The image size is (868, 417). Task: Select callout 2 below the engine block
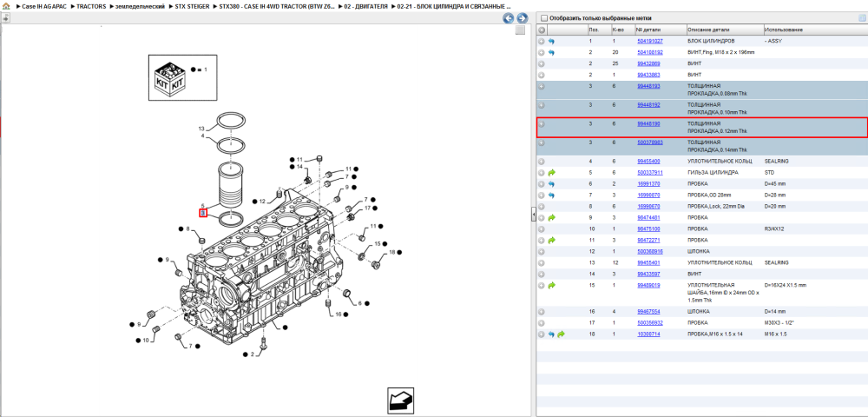[x=252, y=354]
